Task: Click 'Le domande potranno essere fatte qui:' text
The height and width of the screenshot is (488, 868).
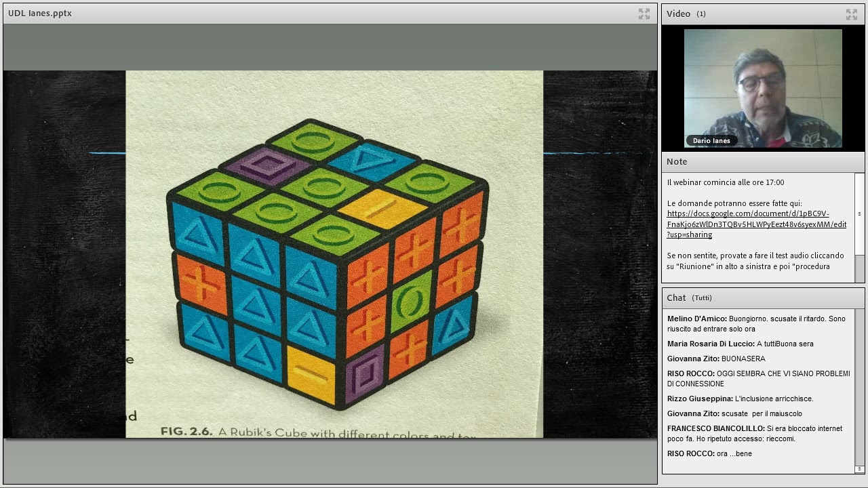Action: click(734, 203)
